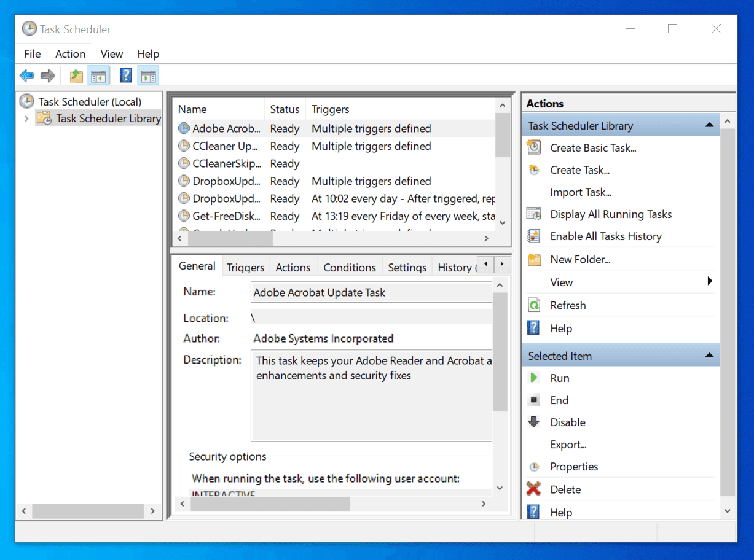The image size is (754, 560).
Task: Select the DropboxUpd... row with Multiple triggers defined
Action: tap(335, 181)
